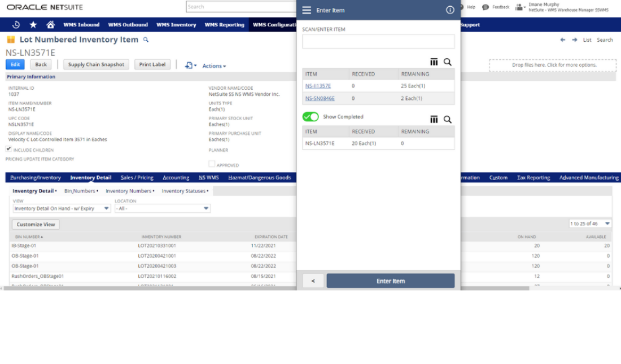Click the info icon in Enter Item header

[x=450, y=10]
